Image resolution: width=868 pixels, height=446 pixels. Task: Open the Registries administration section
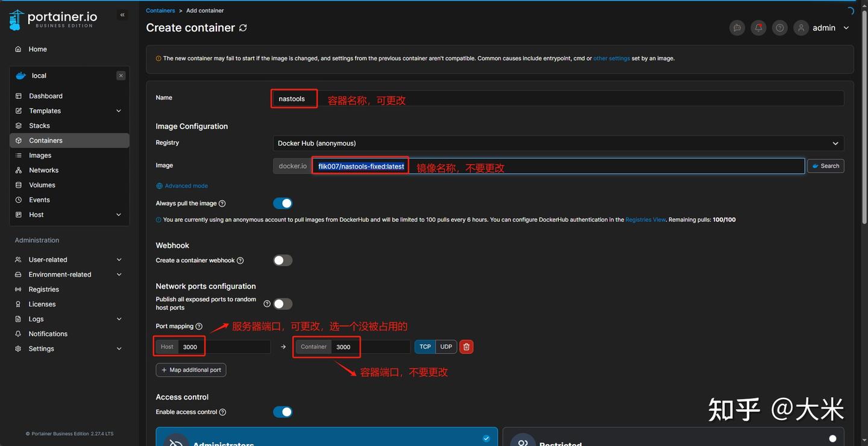coord(43,289)
